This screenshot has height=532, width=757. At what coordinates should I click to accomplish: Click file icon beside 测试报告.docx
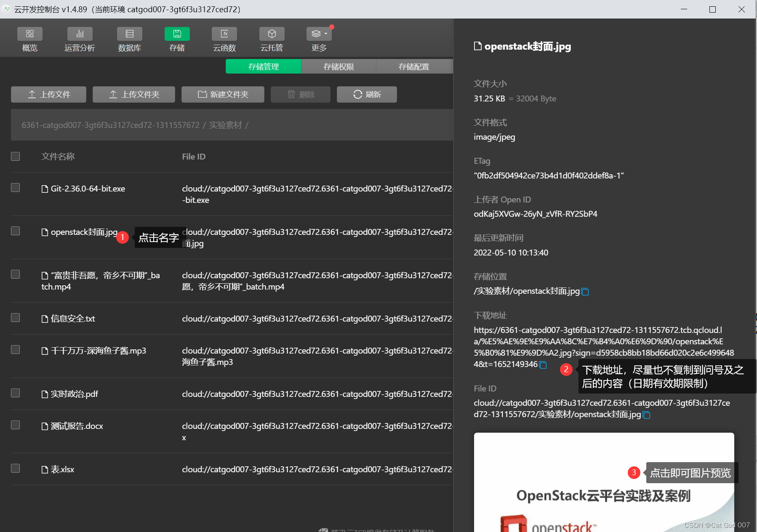click(45, 426)
